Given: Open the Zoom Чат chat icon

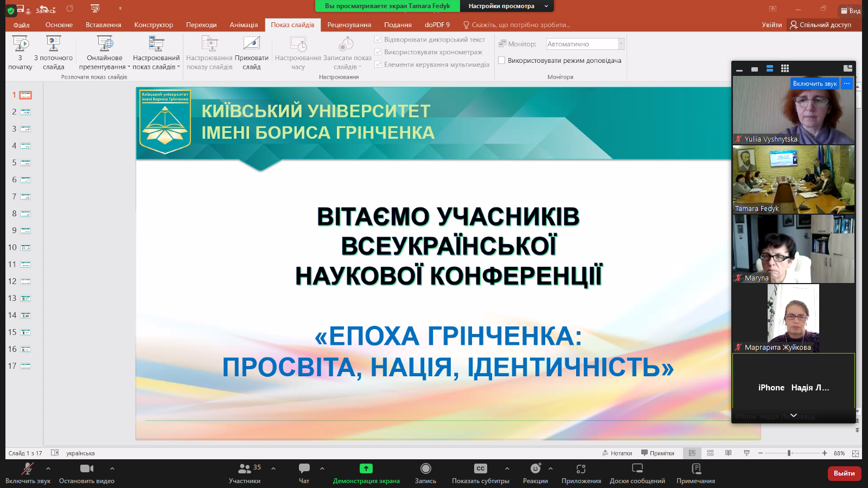Looking at the screenshot, I should tap(304, 469).
